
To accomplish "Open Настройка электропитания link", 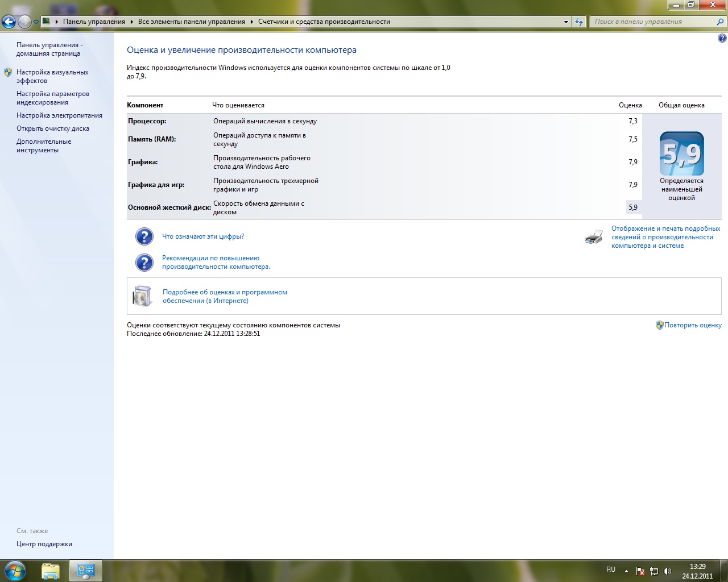I will [59, 115].
